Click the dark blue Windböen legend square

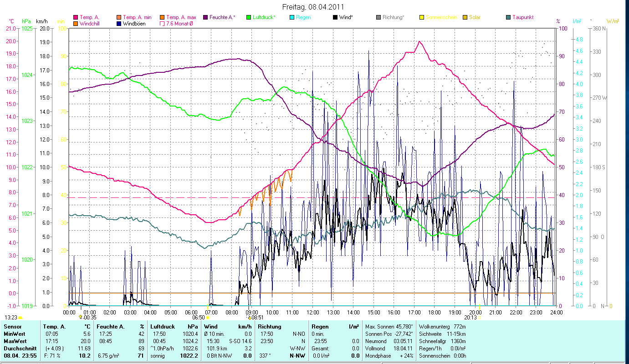point(119,24)
